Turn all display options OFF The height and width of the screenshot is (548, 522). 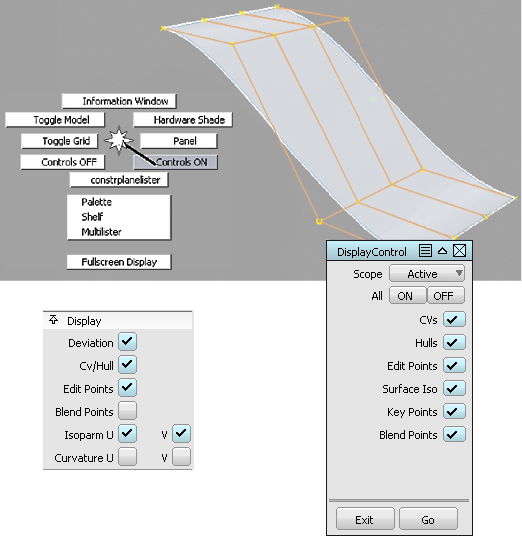[446, 296]
